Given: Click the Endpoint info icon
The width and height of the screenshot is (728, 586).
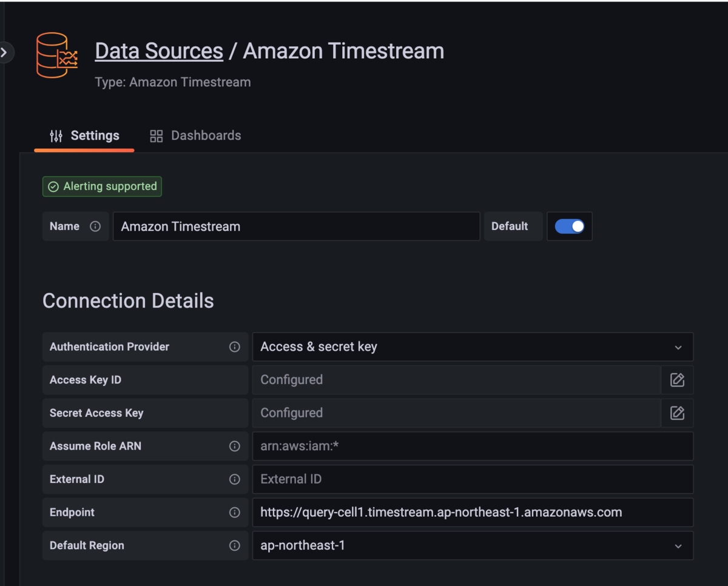Looking at the screenshot, I should pyautogui.click(x=235, y=512).
